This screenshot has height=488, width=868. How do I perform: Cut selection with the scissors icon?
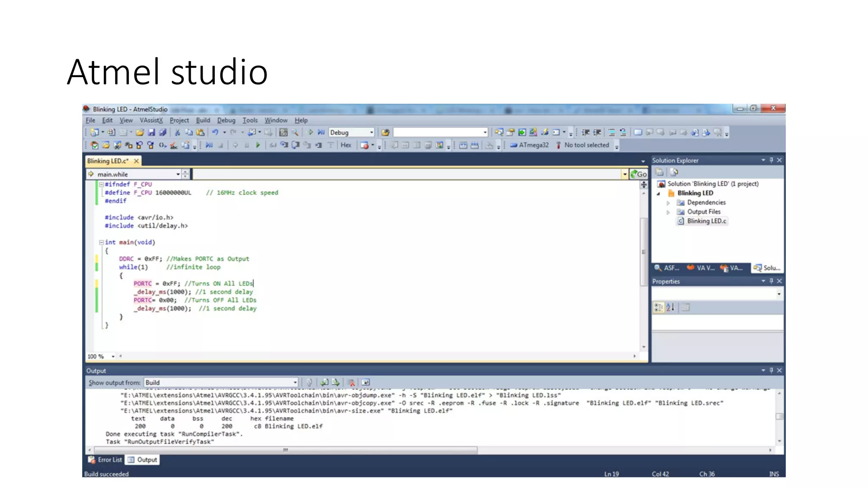click(178, 133)
